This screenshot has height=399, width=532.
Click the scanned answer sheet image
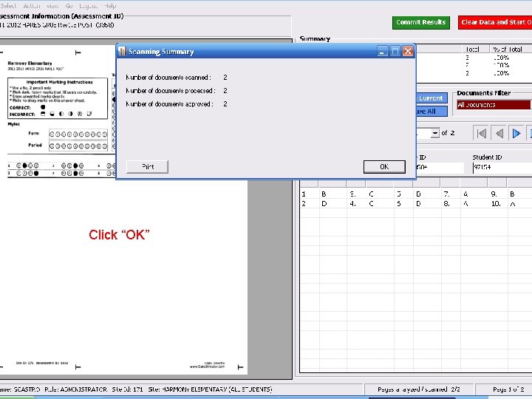[123, 210]
